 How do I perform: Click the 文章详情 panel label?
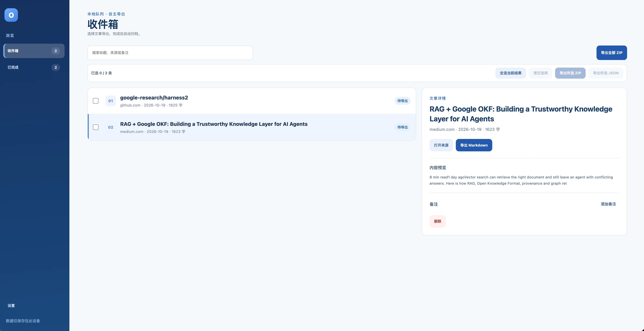click(x=438, y=98)
